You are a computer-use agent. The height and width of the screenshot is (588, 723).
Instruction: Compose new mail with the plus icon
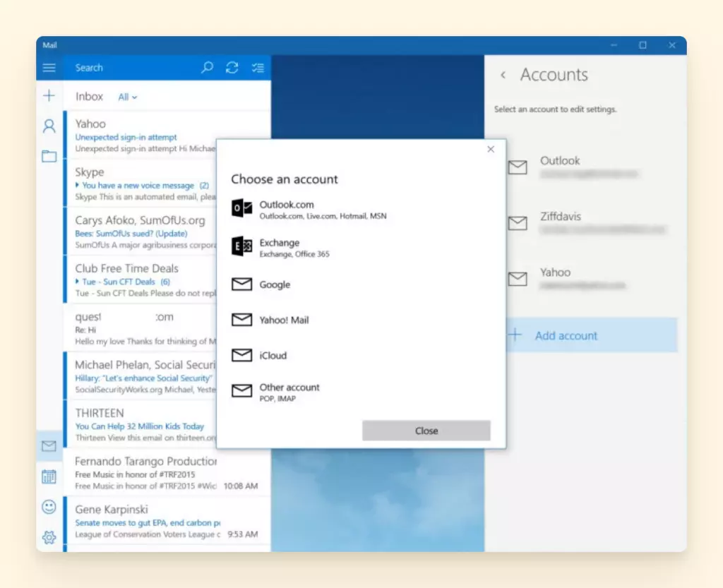coord(49,95)
